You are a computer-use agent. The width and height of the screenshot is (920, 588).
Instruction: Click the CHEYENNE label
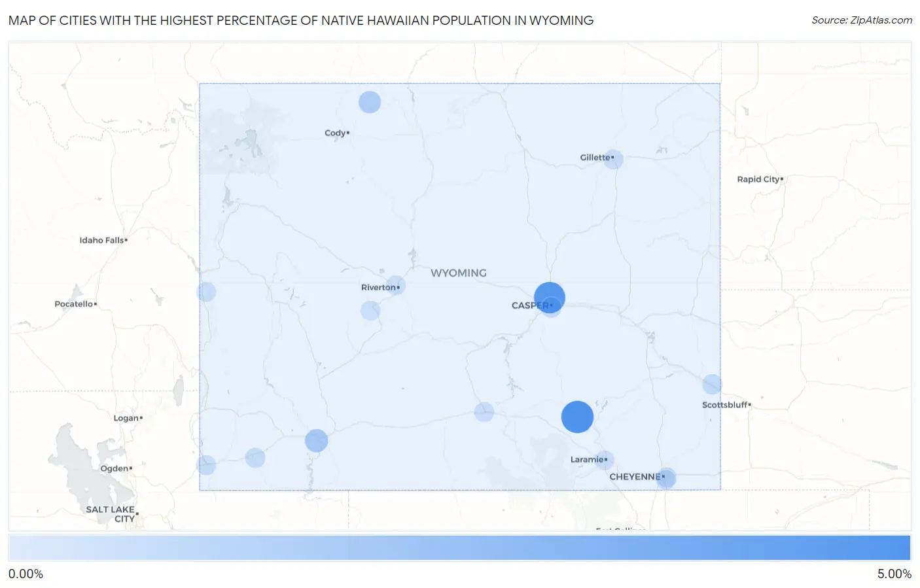tap(635, 477)
